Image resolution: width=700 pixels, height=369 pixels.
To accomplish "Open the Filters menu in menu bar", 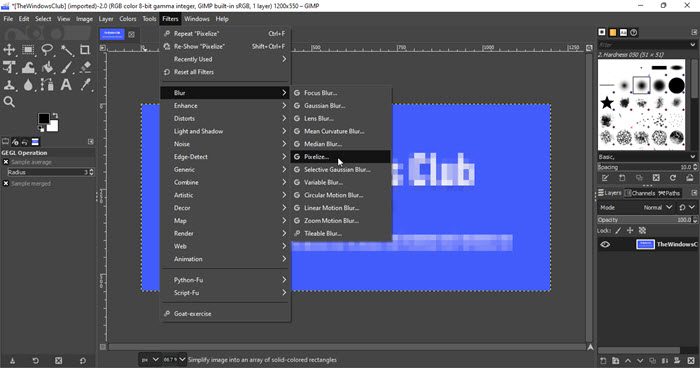I will (170, 19).
